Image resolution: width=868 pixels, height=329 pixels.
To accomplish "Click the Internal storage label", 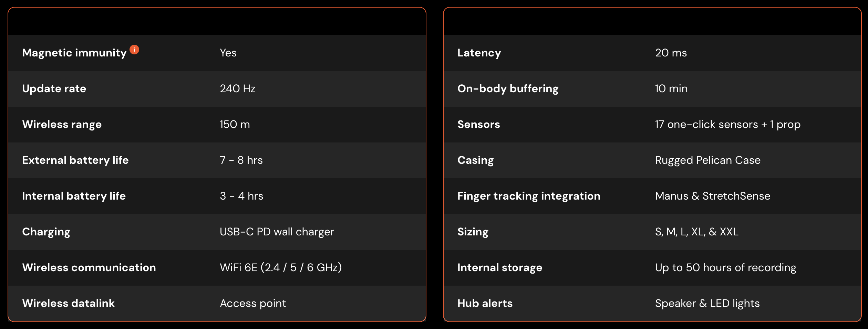I will click(500, 268).
